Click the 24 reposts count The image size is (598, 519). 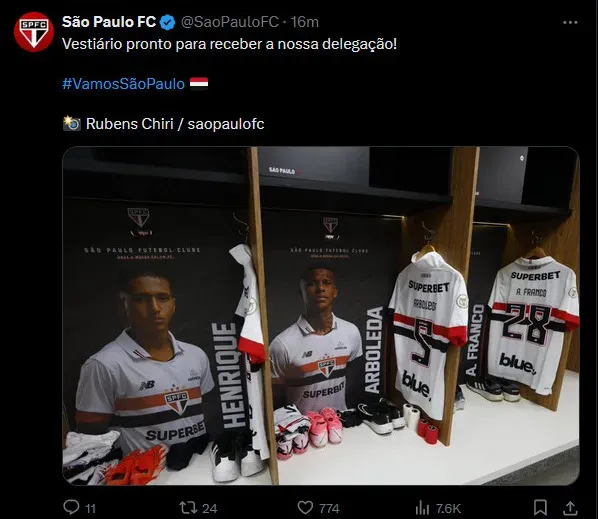coord(210,508)
